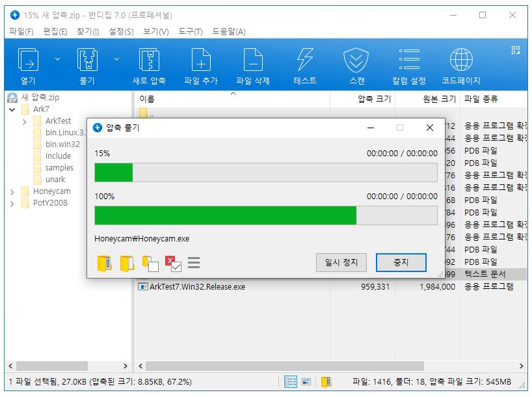This screenshot has width=532, height=397.
Task: Click the 스캔 shield icon
Action: click(356, 60)
